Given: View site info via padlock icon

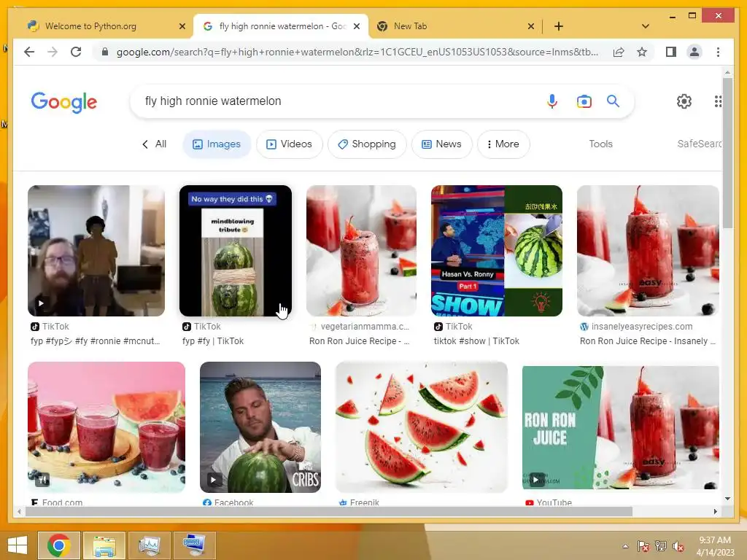Looking at the screenshot, I should [x=105, y=52].
